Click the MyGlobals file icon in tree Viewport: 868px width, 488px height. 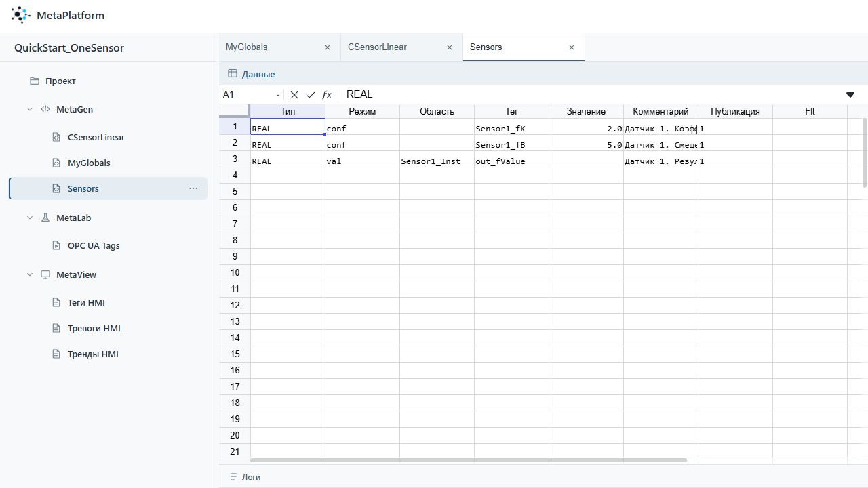(x=57, y=163)
